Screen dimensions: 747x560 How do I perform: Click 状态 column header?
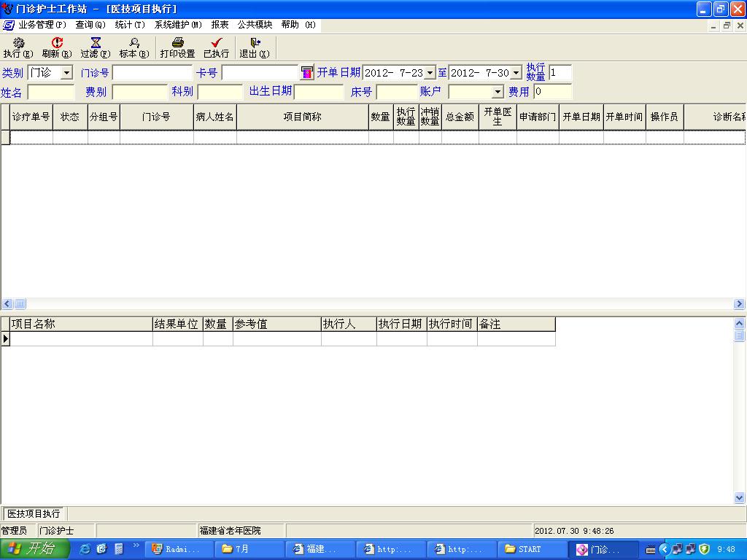tap(70, 117)
